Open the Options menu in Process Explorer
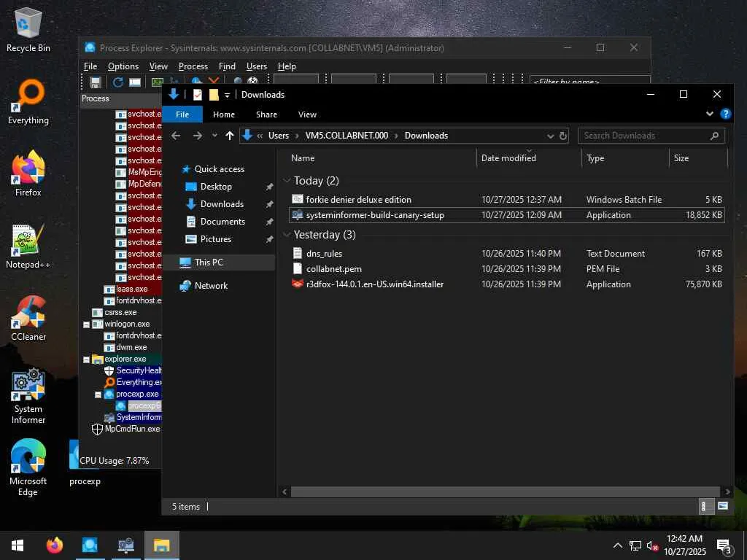Image resolution: width=747 pixels, height=560 pixels. (123, 66)
